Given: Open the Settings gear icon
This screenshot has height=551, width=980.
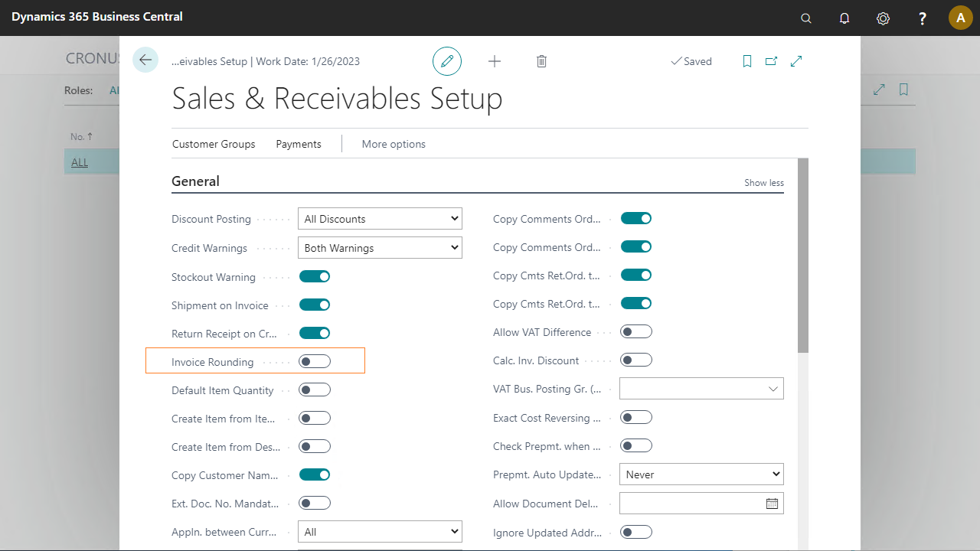Looking at the screenshot, I should 883,18.
